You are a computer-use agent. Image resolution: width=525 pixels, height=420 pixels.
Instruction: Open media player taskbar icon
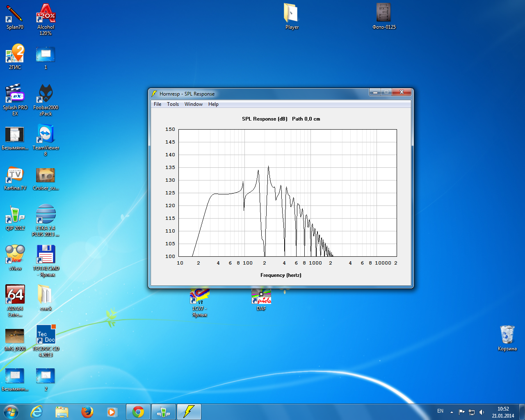point(112,412)
